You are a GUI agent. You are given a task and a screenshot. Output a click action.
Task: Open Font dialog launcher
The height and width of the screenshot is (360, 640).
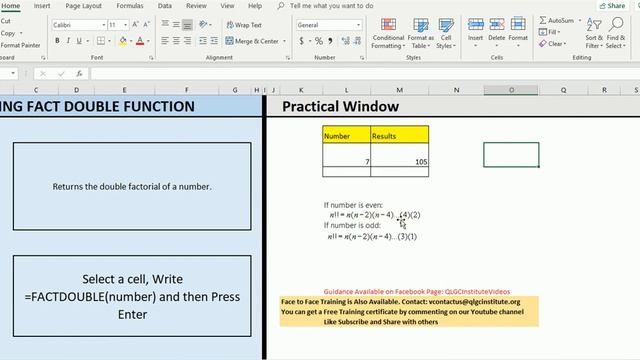pyautogui.click(x=151, y=58)
